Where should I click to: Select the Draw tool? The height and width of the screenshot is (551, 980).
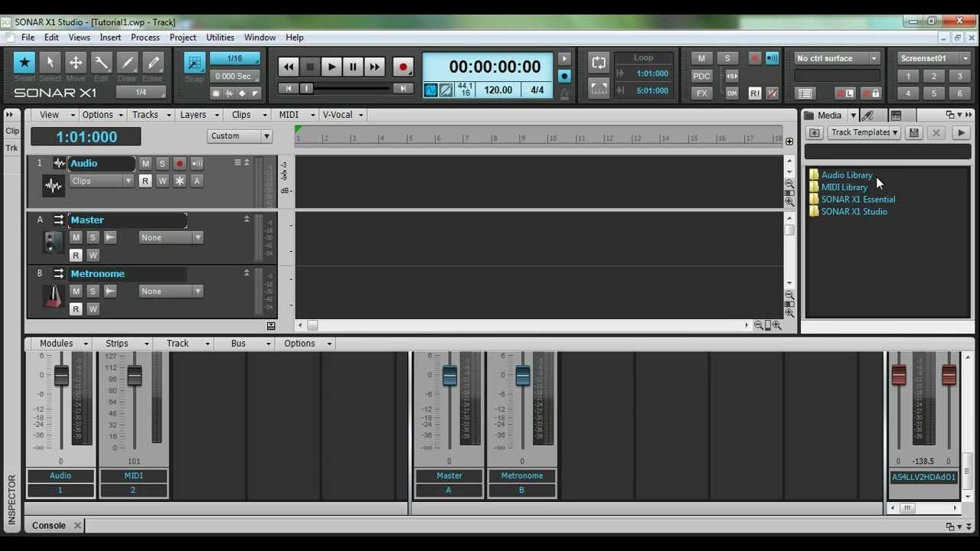click(127, 63)
